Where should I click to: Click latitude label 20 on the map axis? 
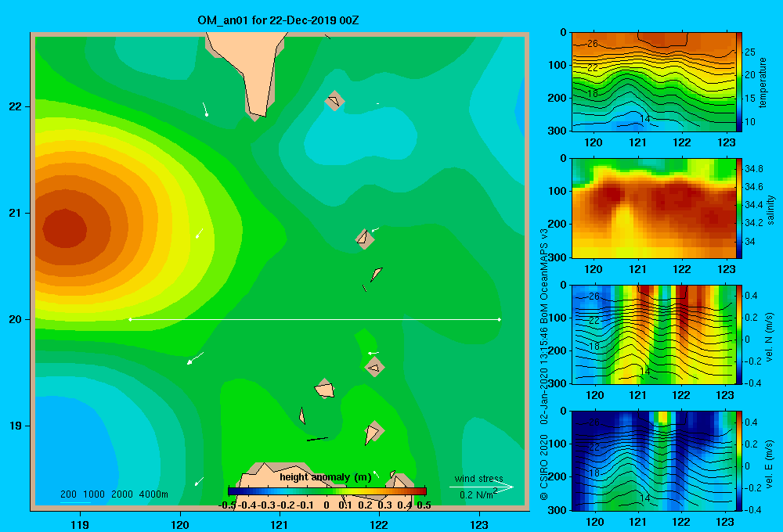pyautogui.click(x=16, y=319)
